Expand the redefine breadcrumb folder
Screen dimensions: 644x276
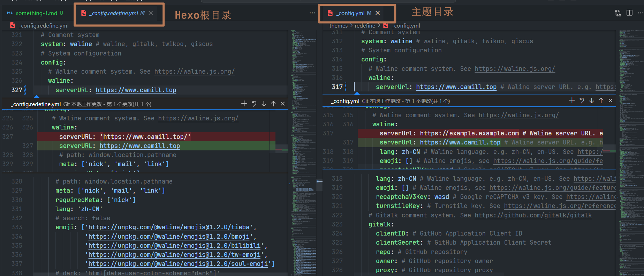365,25
